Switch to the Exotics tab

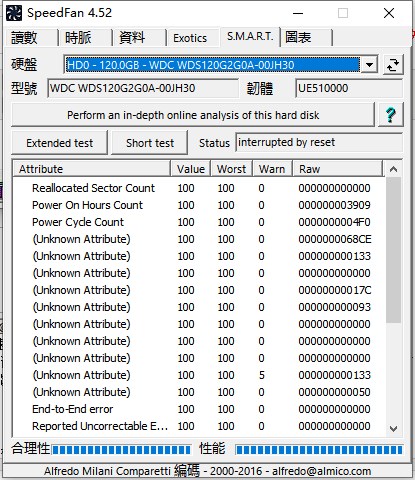pos(190,38)
